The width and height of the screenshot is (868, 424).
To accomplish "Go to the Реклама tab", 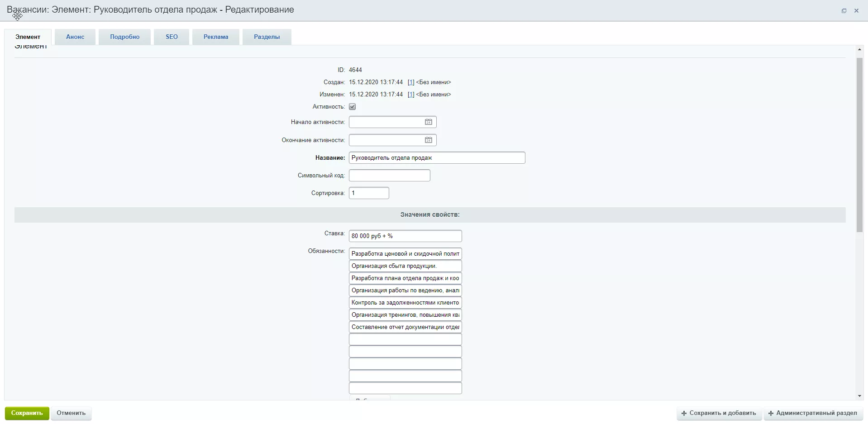I will coord(216,37).
